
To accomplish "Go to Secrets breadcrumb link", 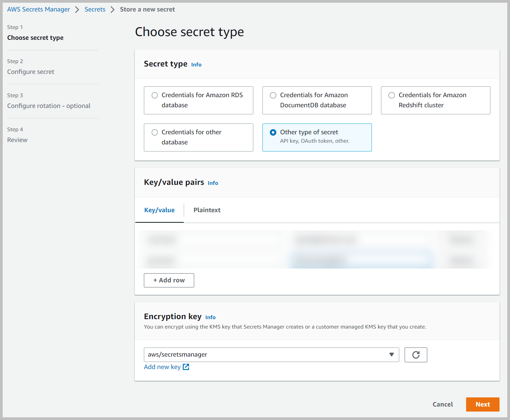I will pyautogui.click(x=95, y=9).
